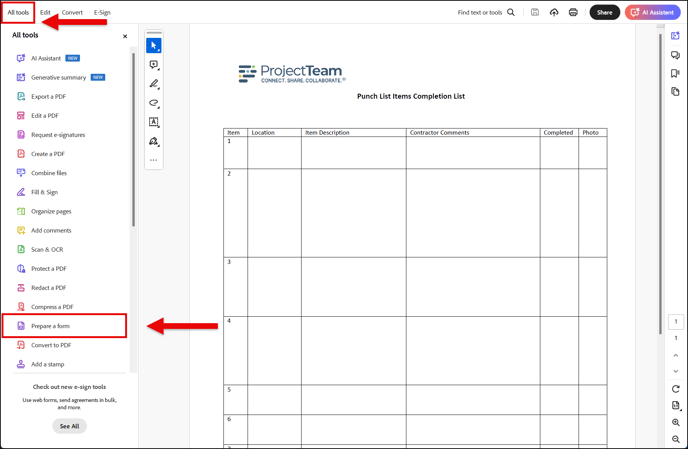Open the Generative summary tool
Viewport: 688px width, 449px height.
(x=61, y=77)
